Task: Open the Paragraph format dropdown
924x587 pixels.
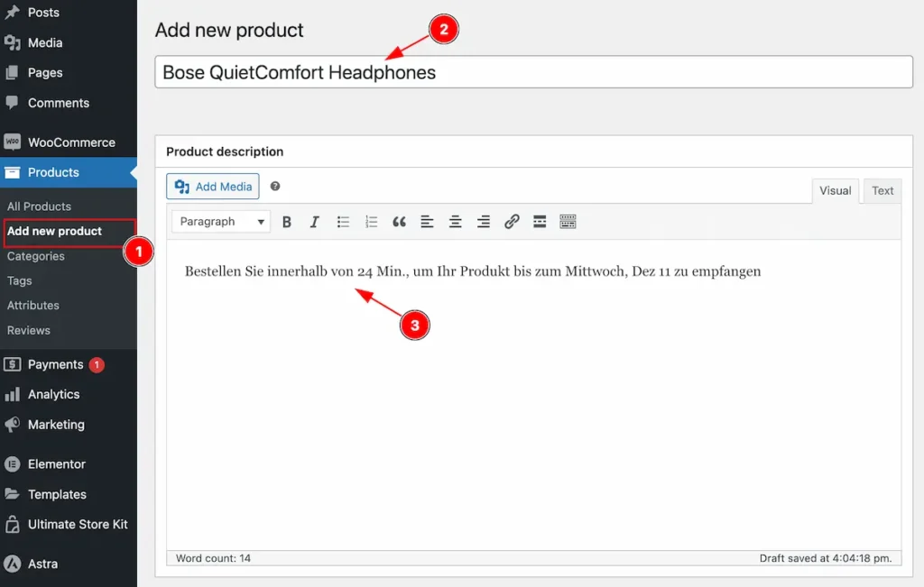Action: click(221, 222)
